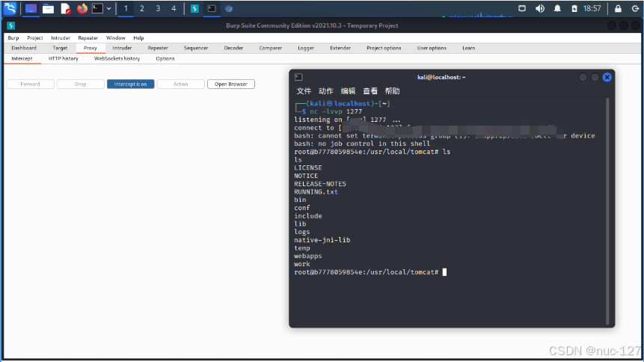Click the Open Browser button
The image size is (644, 362).
point(231,85)
